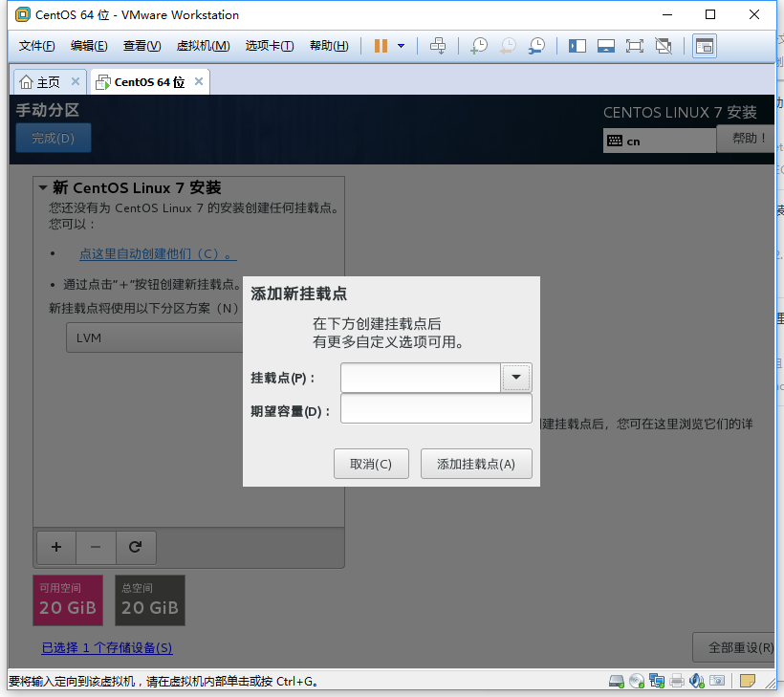
Task: Pause the virtual machine
Action: click(x=381, y=46)
